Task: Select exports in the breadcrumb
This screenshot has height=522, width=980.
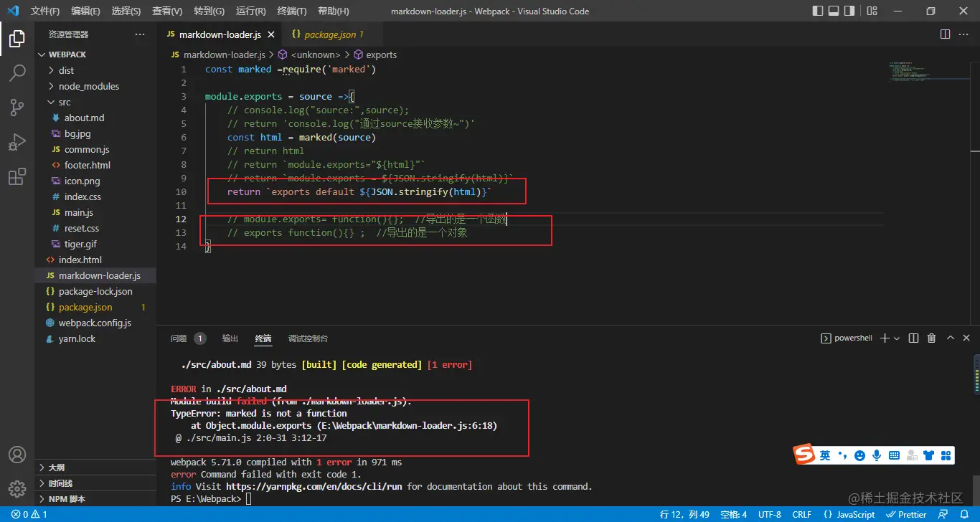Action: pos(375,54)
